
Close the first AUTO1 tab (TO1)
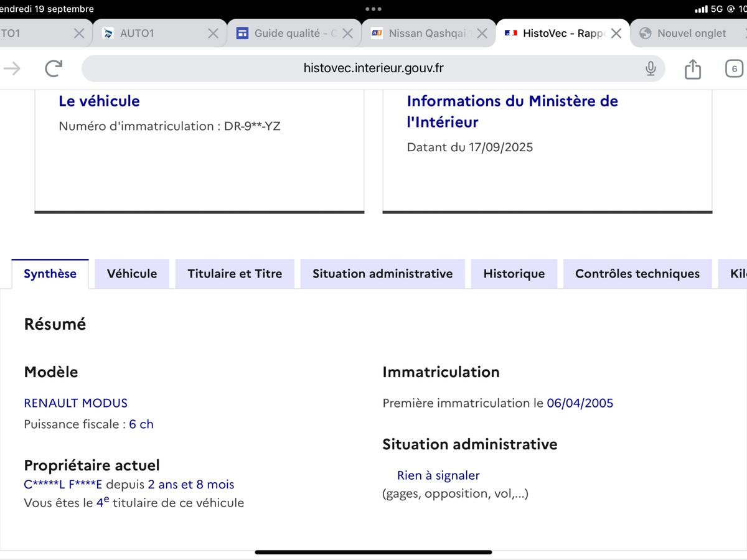(79, 34)
